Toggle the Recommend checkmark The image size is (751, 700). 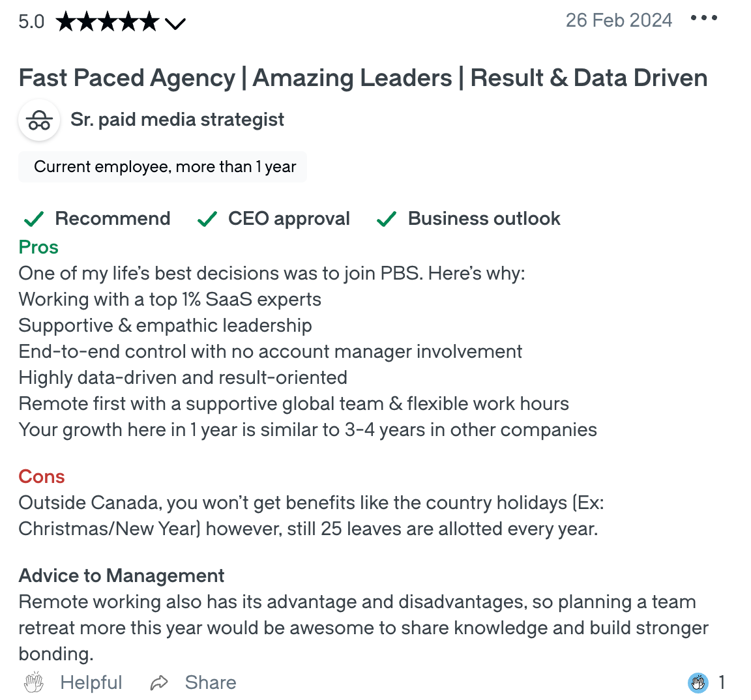pos(33,218)
